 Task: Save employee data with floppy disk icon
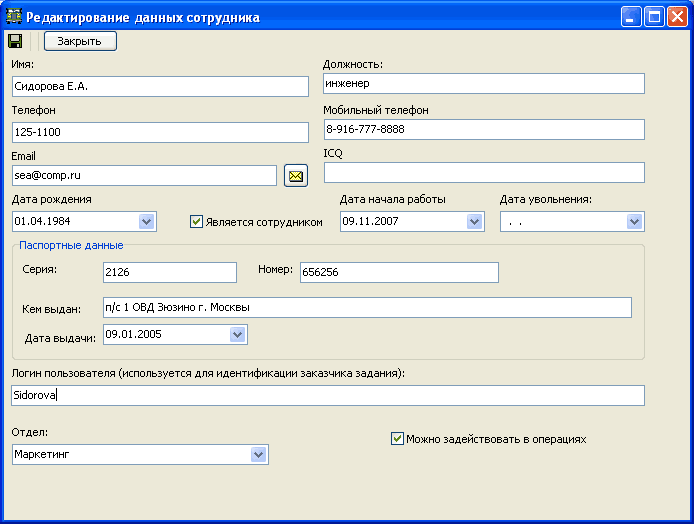coord(15,41)
